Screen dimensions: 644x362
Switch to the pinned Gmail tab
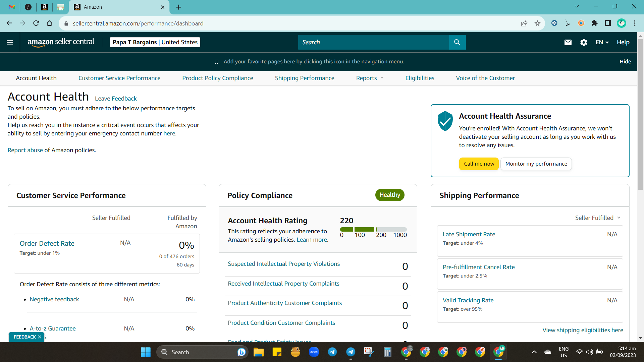(x=12, y=7)
